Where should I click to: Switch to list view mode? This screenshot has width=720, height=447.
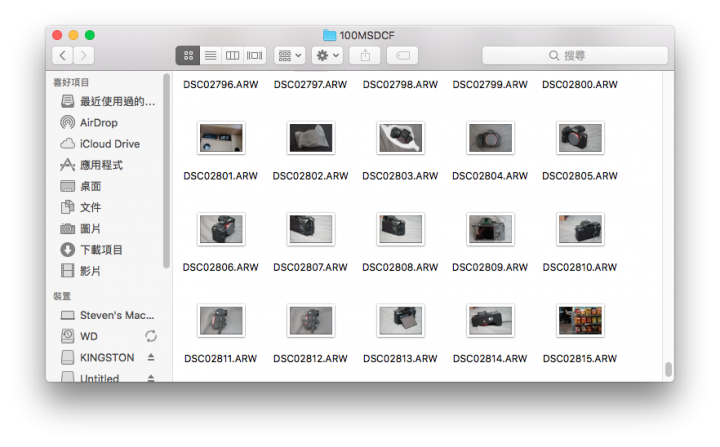coord(210,56)
